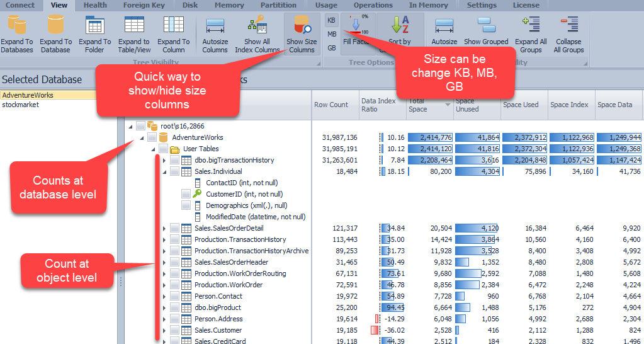Image resolution: width=644 pixels, height=344 pixels.
Task: Check the dbo.bigTransactionHistory checkbox
Action: tap(174, 160)
